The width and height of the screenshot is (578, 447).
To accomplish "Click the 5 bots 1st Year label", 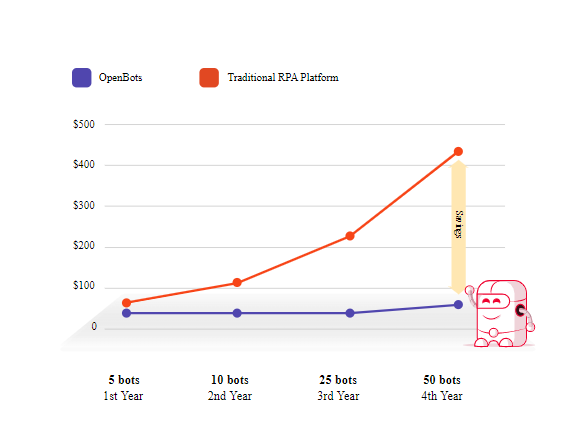I will point(123,388).
